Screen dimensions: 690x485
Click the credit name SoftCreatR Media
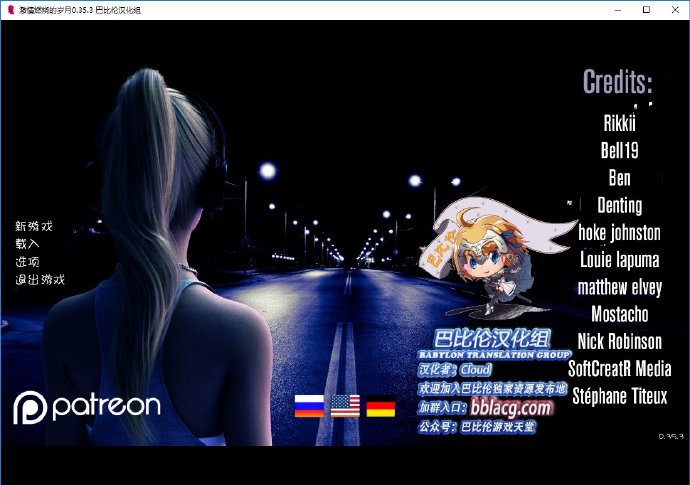tap(620, 369)
